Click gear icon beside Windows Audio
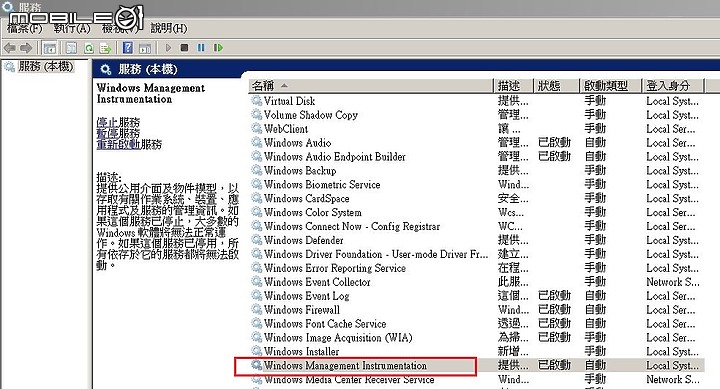Viewport: 720px width, 389px height. tap(257, 143)
